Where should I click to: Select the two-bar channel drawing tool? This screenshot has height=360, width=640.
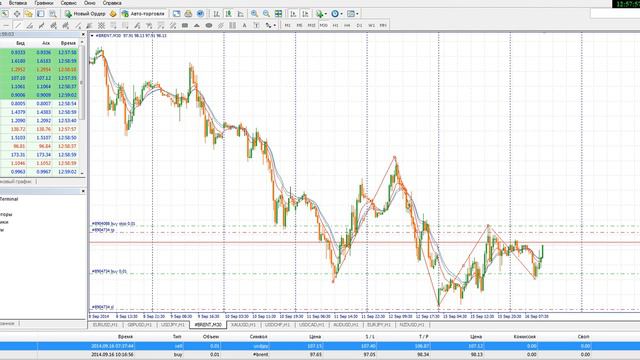coord(233,25)
